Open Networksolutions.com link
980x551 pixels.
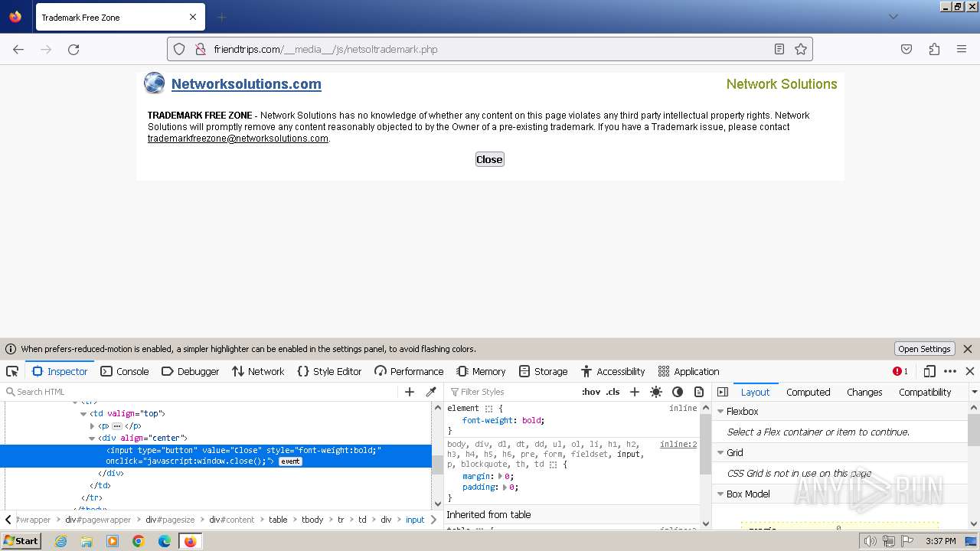pyautogui.click(x=246, y=84)
